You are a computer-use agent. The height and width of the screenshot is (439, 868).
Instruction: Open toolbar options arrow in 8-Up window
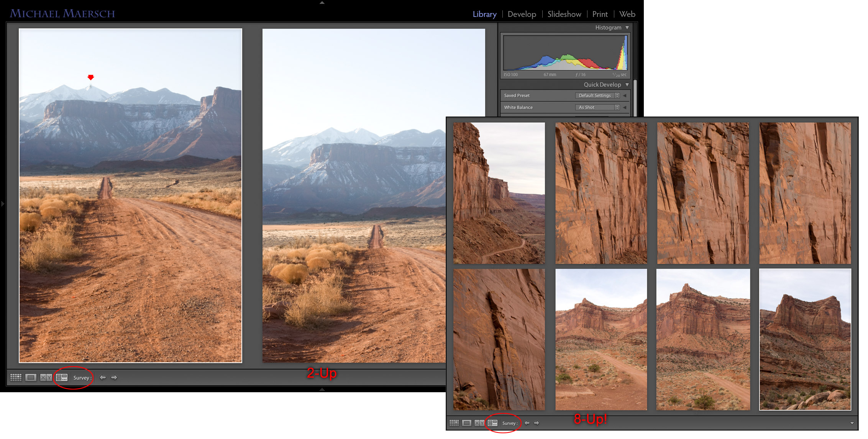click(852, 423)
